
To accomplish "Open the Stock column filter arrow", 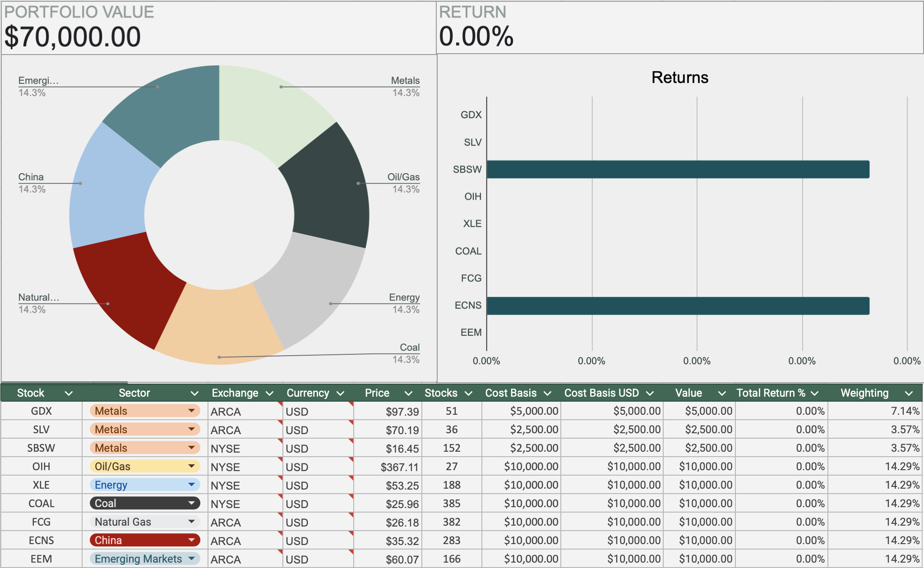I will [x=69, y=394].
